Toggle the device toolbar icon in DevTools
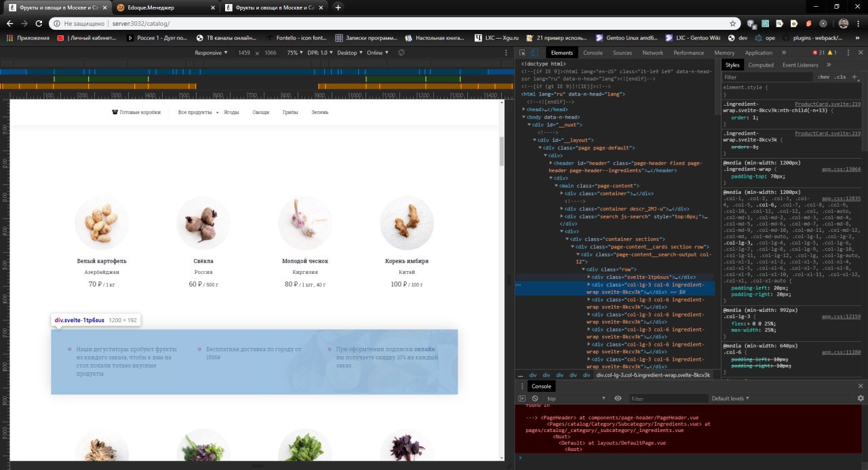Screen dimensions: 868x470 [534, 53]
